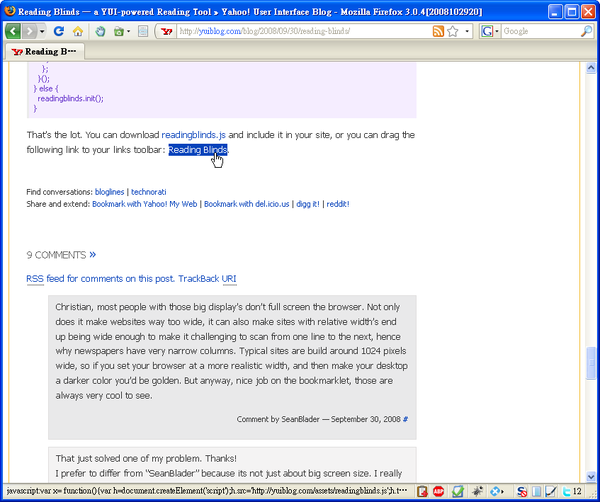Viewport: 600px width, 502px height.
Task: Click the 'digg it!' link
Action: point(308,204)
